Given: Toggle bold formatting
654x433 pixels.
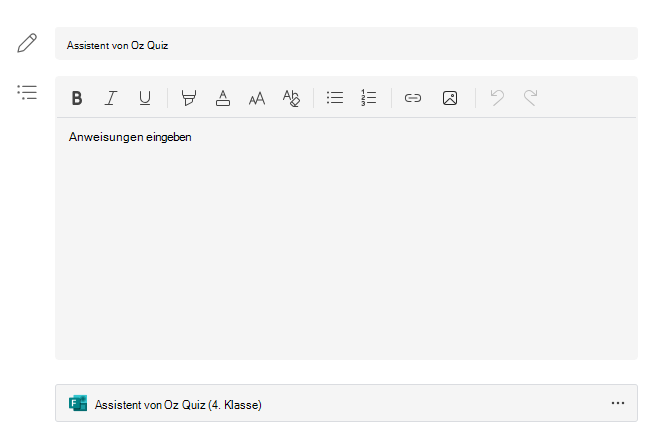Looking at the screenshot, I should (77, 98).
